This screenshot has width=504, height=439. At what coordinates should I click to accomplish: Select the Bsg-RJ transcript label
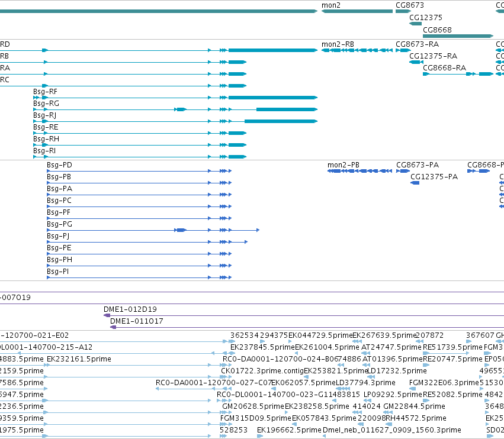pos(44,115)
